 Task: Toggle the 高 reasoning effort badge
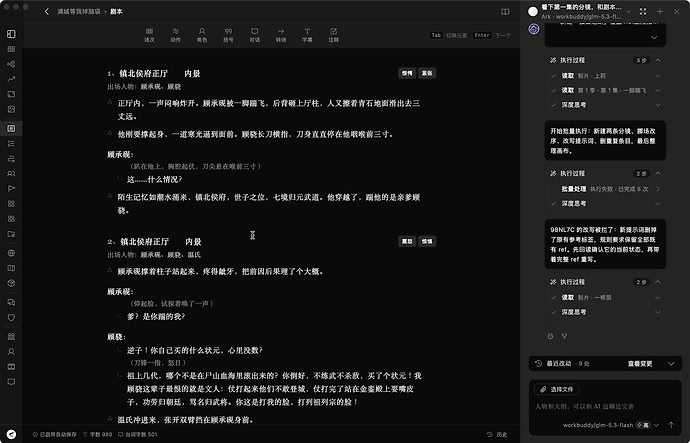(643, 425)
